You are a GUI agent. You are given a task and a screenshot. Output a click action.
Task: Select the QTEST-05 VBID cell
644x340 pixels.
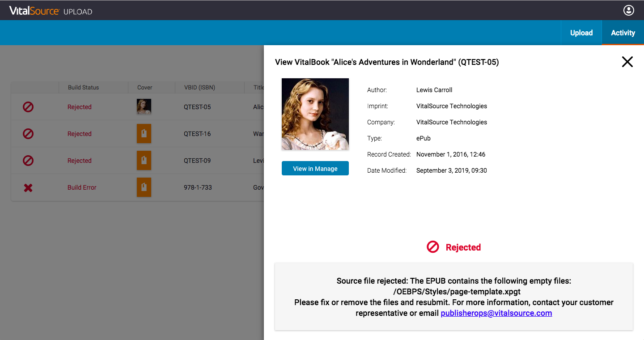(x=197, y=107)
